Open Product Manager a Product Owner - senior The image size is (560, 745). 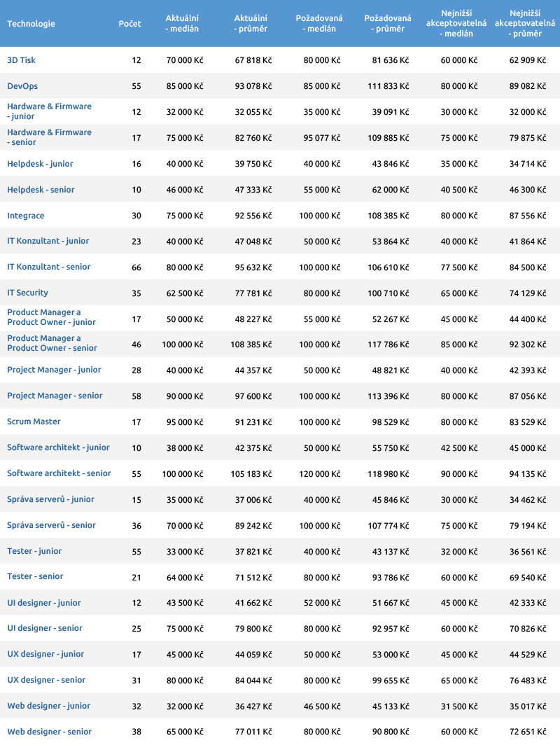point(52,343)
